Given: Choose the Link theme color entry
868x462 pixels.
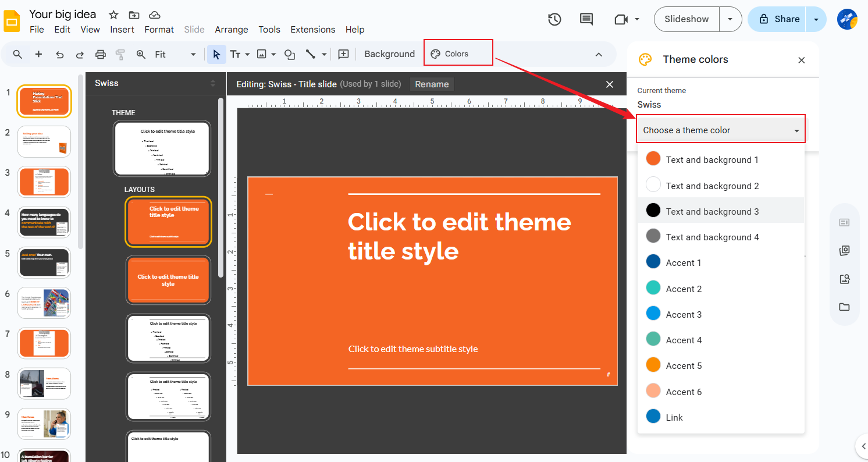Looking at the screenshot, I should pyautogui.click(x=674, y=417).
